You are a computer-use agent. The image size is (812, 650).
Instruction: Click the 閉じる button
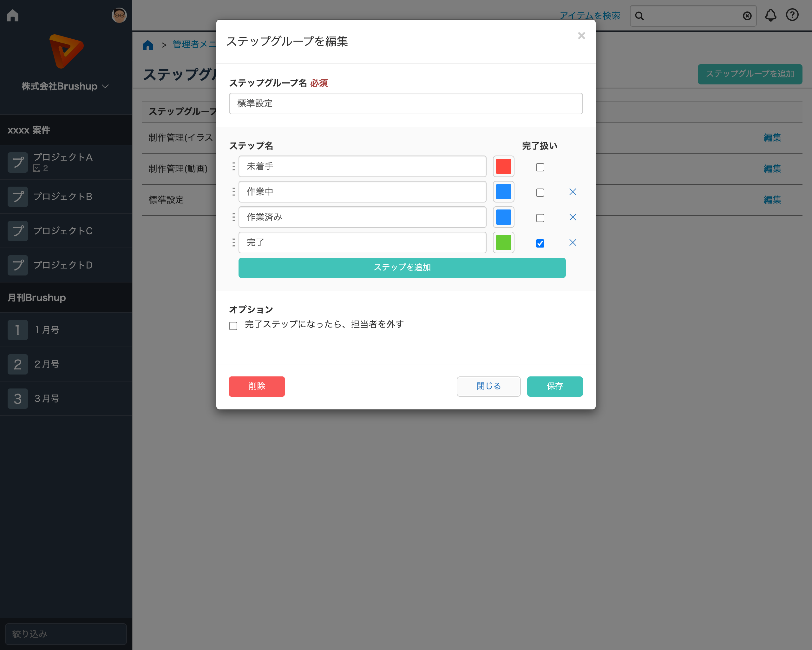click(488, 386)
